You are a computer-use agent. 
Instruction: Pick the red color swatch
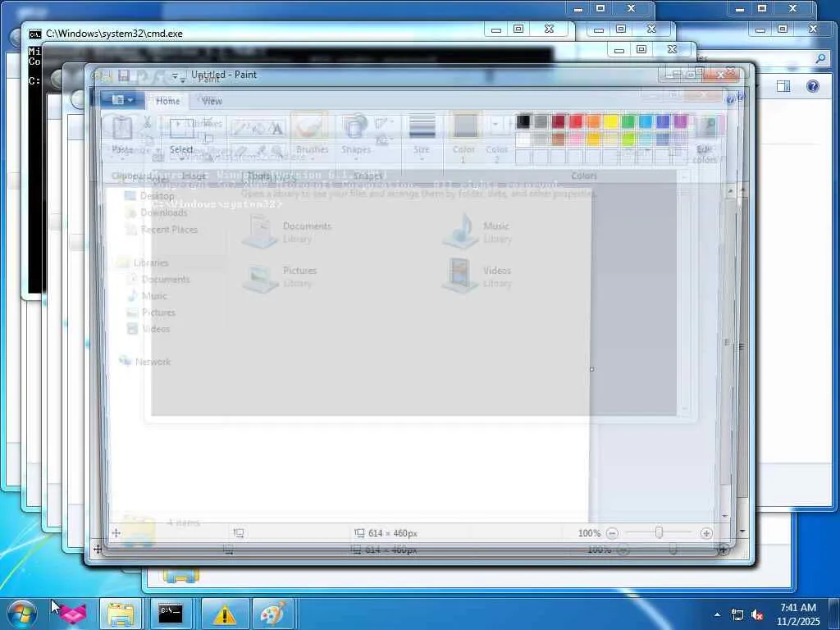pos(575,121)
